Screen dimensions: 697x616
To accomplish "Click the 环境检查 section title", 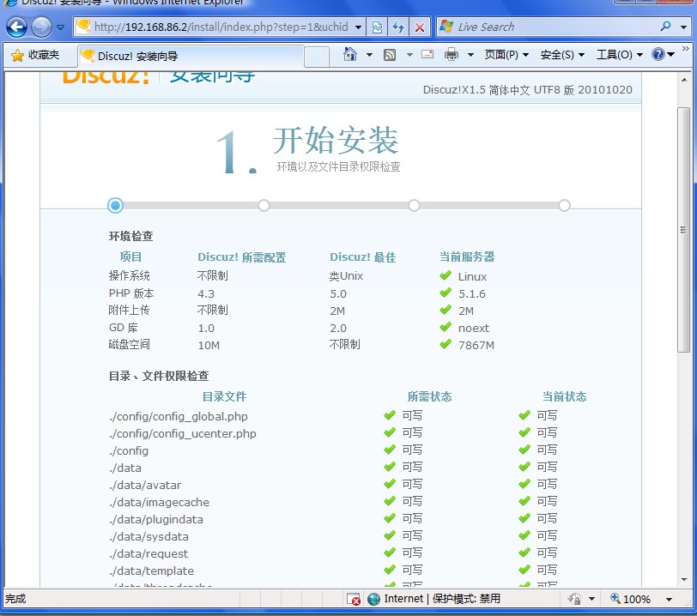I will pos(131,236).
